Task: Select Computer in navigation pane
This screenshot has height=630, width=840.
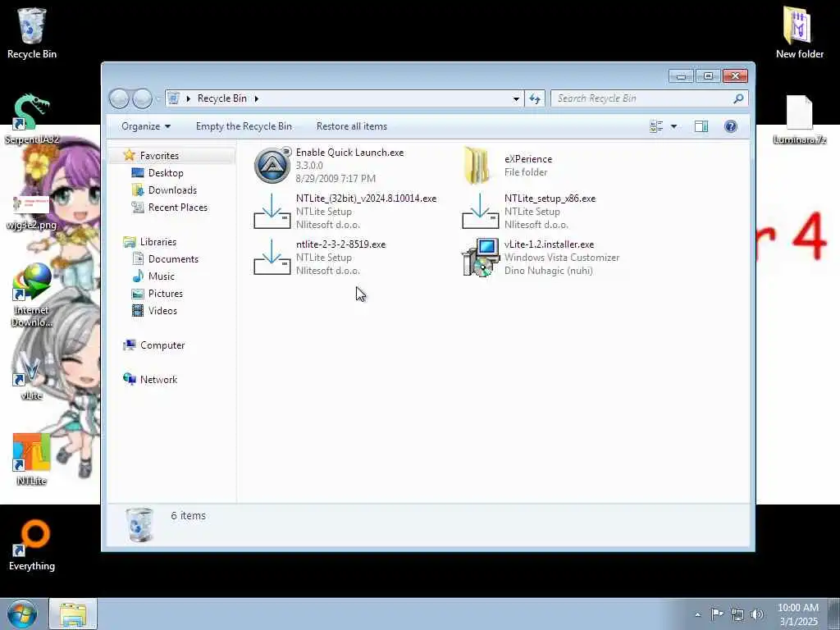Action: (x=162, y=345)
